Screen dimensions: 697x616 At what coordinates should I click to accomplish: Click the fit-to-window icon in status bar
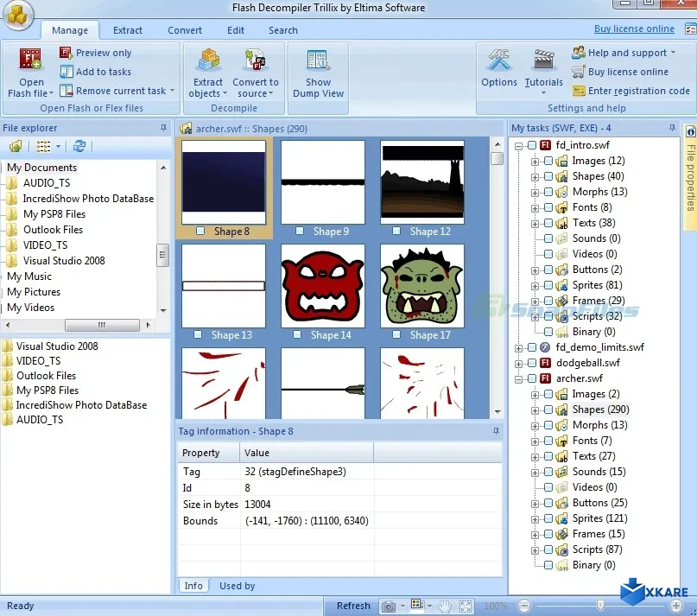pos(466,606)
